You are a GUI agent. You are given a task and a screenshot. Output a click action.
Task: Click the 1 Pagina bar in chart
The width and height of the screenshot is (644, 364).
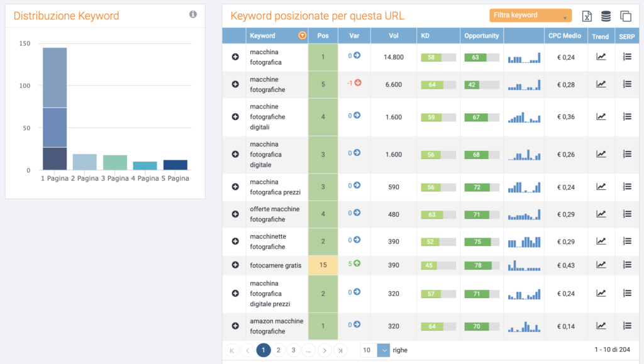click(x=55, y=109)
